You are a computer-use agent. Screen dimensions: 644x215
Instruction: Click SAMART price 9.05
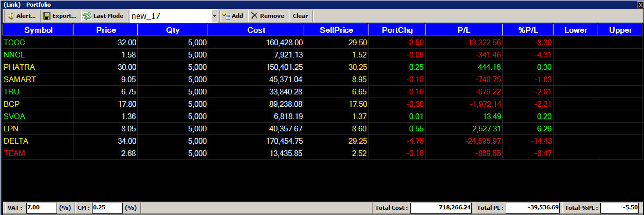coord(129,80)
